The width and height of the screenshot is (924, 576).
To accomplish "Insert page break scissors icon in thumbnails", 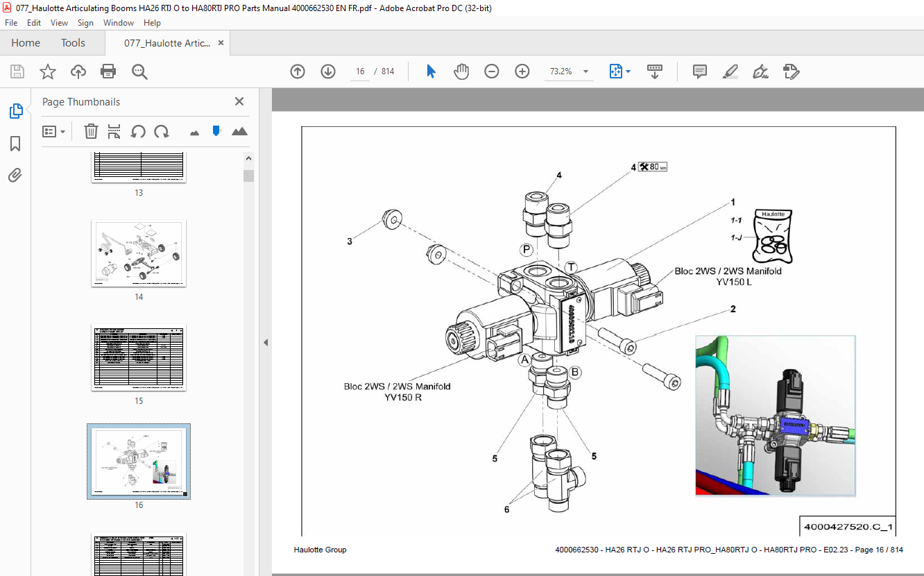I will (x=114, y=131).
